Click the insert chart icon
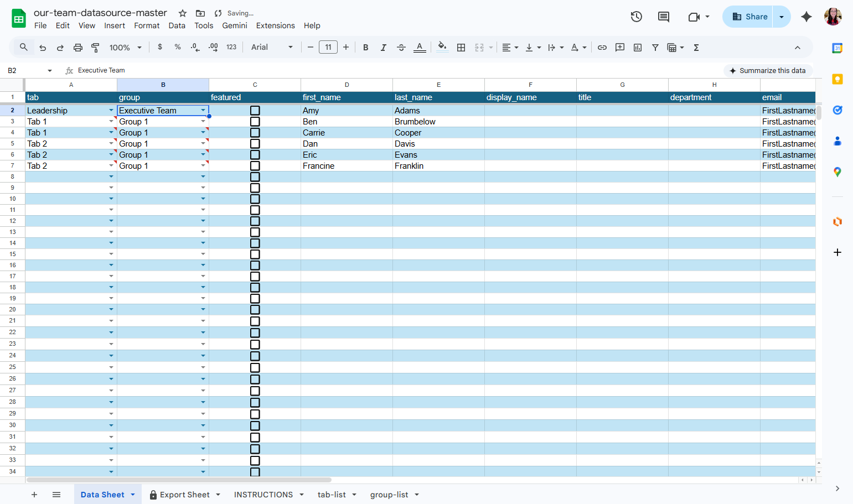The image size is (853, 504). click(638, 48)
